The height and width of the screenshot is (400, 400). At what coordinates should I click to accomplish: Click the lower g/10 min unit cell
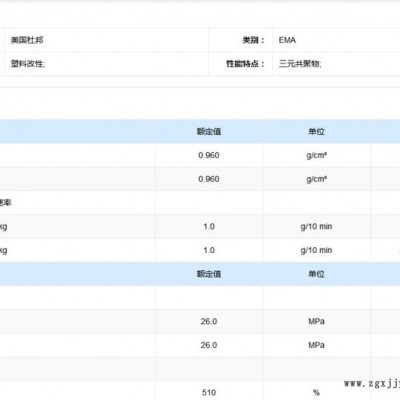[316, 250]
